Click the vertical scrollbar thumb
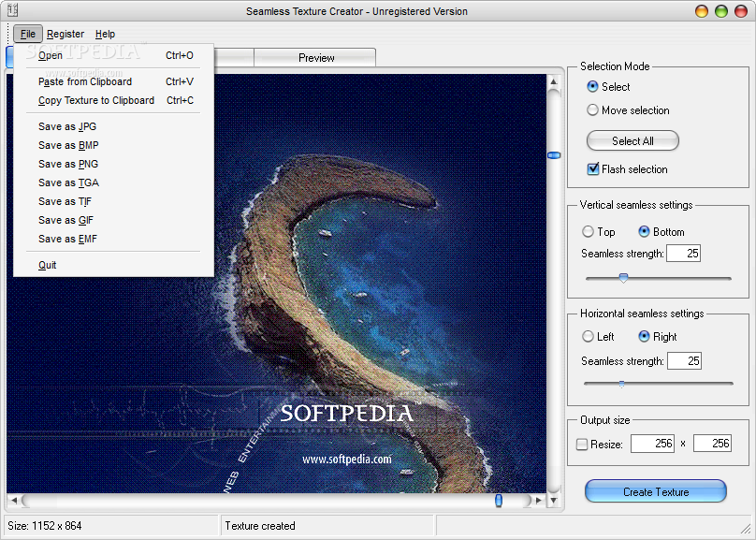This screenshot has width=756, height=540. click(x=554, y=155)
